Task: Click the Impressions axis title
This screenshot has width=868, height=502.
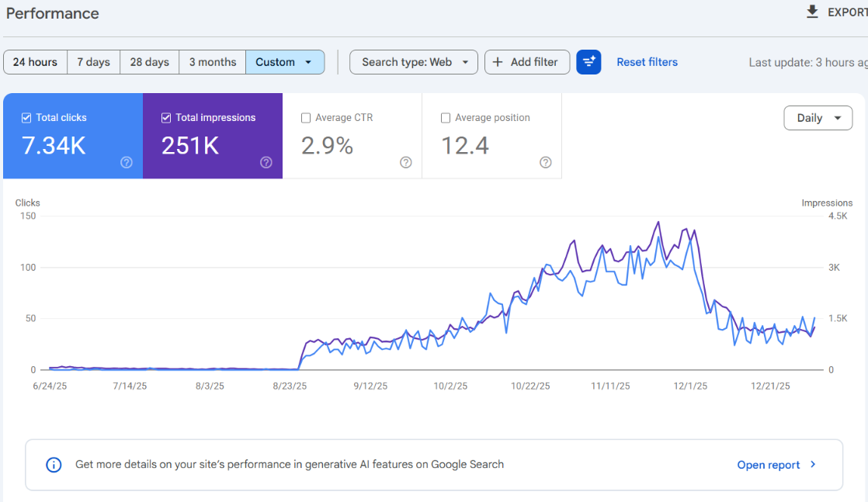Action: (x=827, y=203)
